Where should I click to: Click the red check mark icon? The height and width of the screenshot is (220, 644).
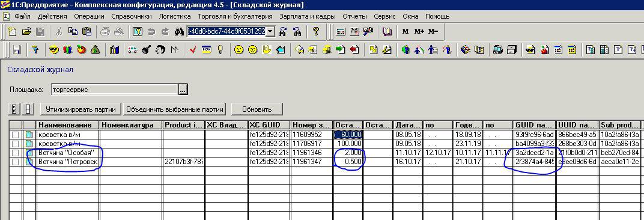193,50
